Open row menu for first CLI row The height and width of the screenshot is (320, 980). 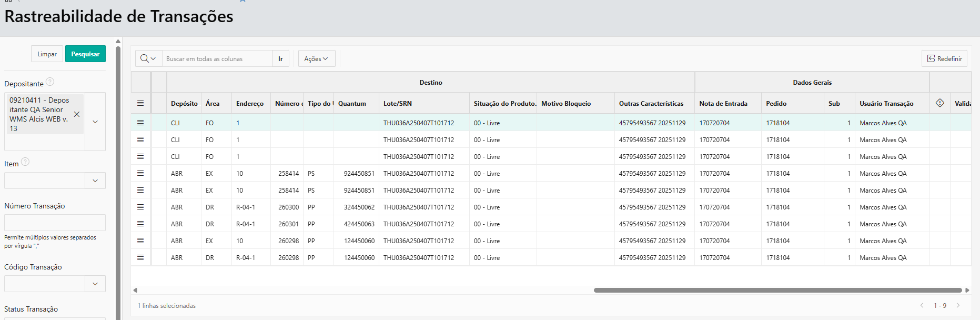140,123
